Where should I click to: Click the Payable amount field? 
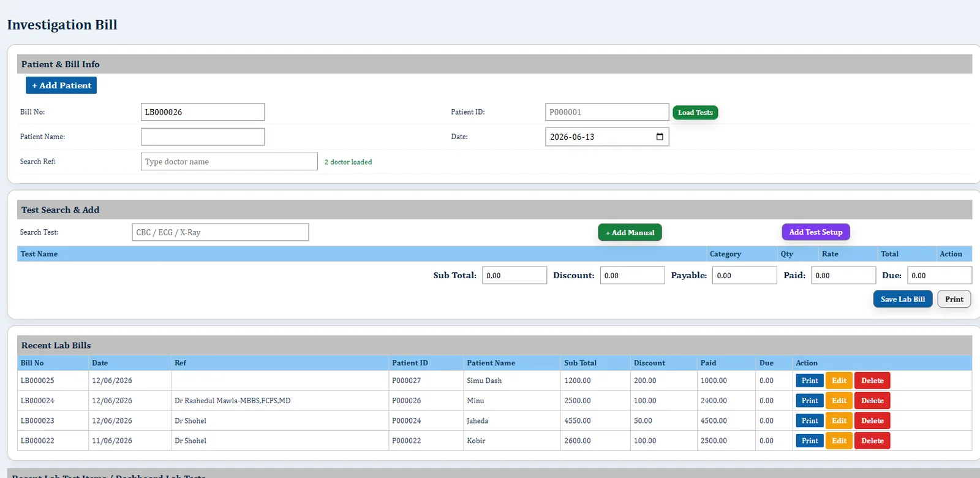744,275
